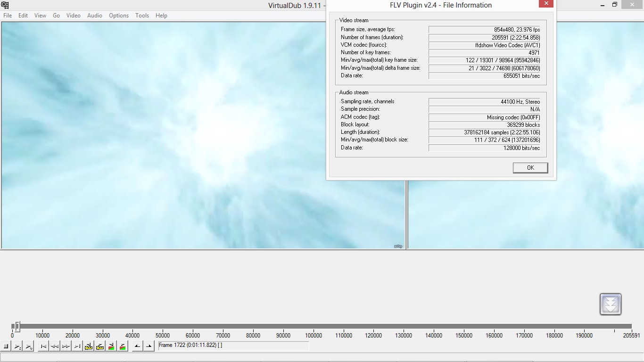Go to next key frame
The image size is (644, 362).
tap(100, 346)
